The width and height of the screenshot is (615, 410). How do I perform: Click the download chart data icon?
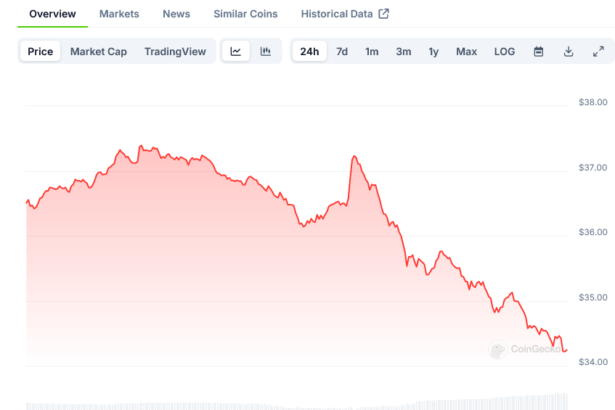[x=568, y=51]
